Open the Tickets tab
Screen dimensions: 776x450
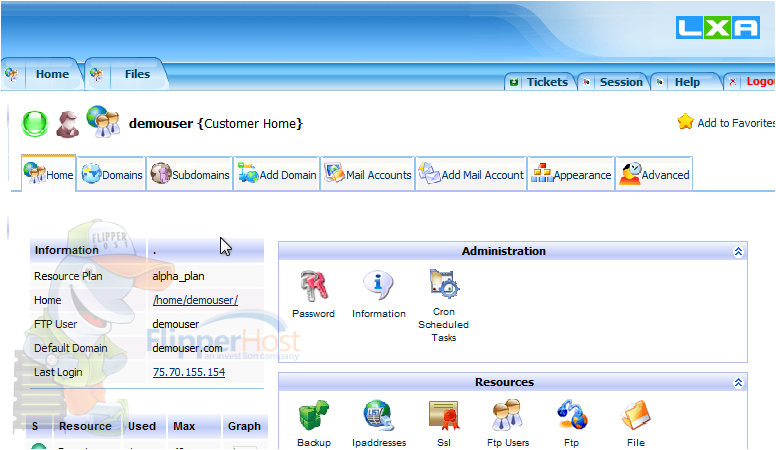coord(547,82)
